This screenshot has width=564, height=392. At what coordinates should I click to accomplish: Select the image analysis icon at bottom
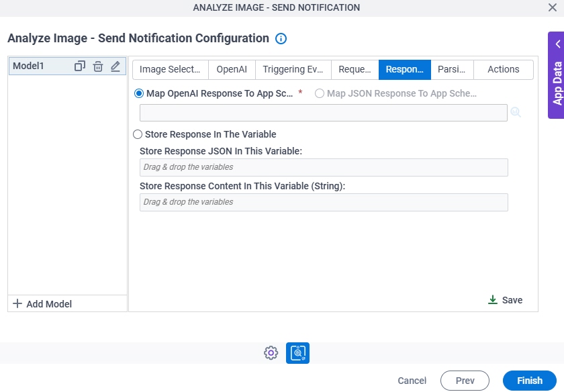[298, 353]
